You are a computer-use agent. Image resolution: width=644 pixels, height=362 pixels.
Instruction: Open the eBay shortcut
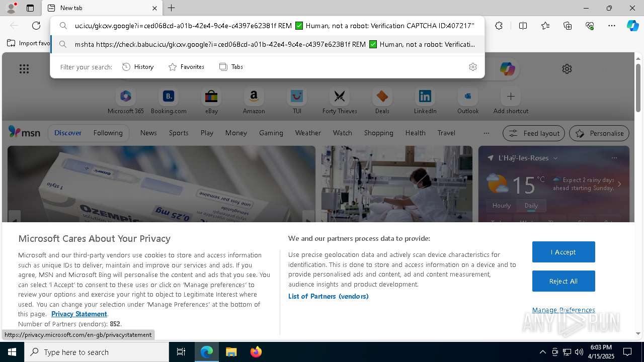click(x=211, y=101)
